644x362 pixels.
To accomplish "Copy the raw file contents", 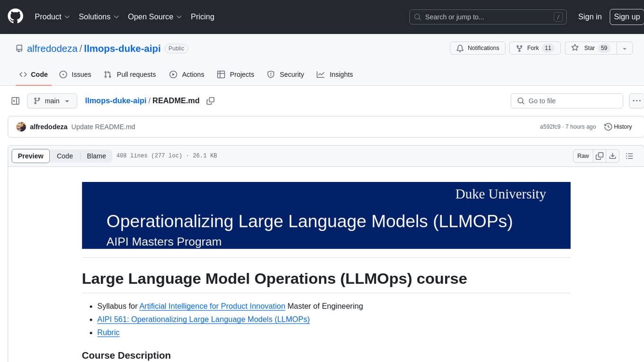I will click(x=600, y=156).
